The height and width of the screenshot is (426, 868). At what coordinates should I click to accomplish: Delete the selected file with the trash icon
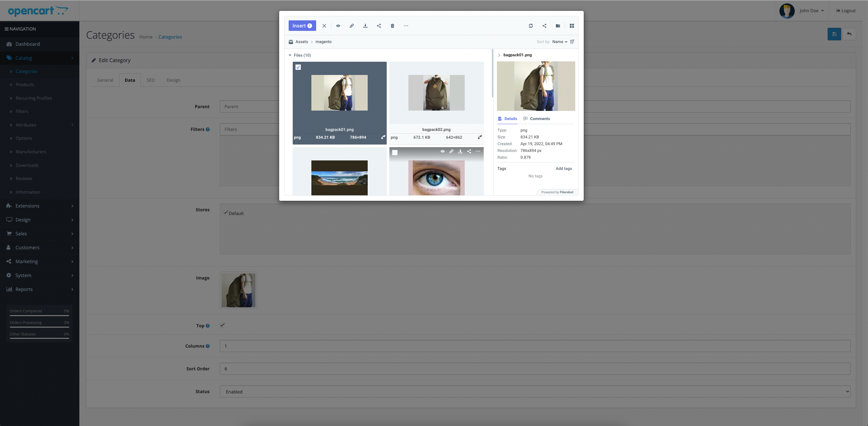392,26
